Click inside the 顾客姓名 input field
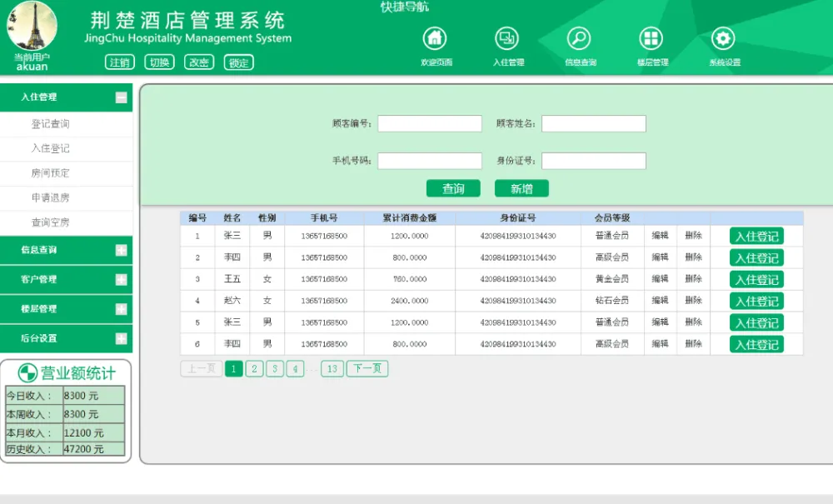This screenshot has width=833, height=504. (593, 123)
